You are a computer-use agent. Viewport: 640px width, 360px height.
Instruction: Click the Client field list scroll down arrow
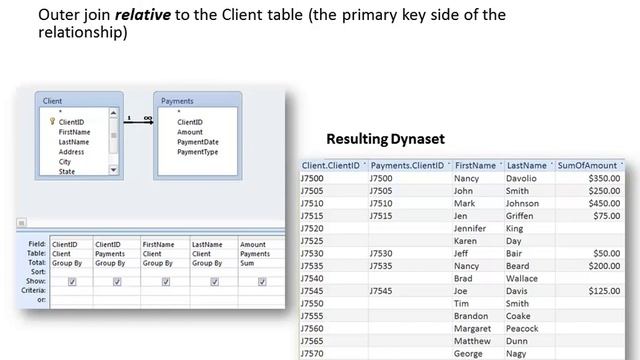[113, 170]
